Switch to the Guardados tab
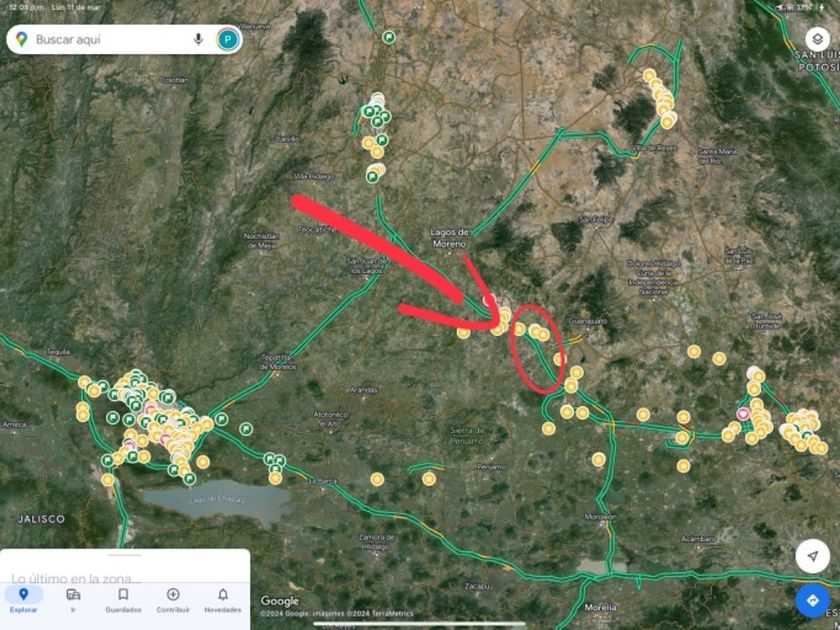 123,600
